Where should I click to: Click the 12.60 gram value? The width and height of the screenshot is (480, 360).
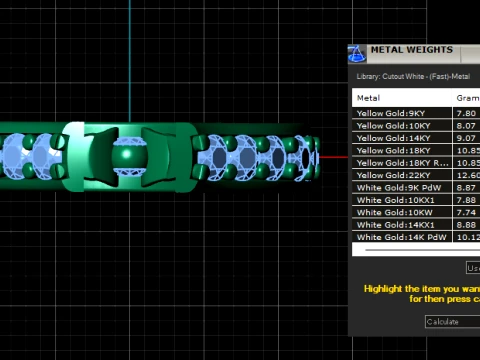[468, 175]
